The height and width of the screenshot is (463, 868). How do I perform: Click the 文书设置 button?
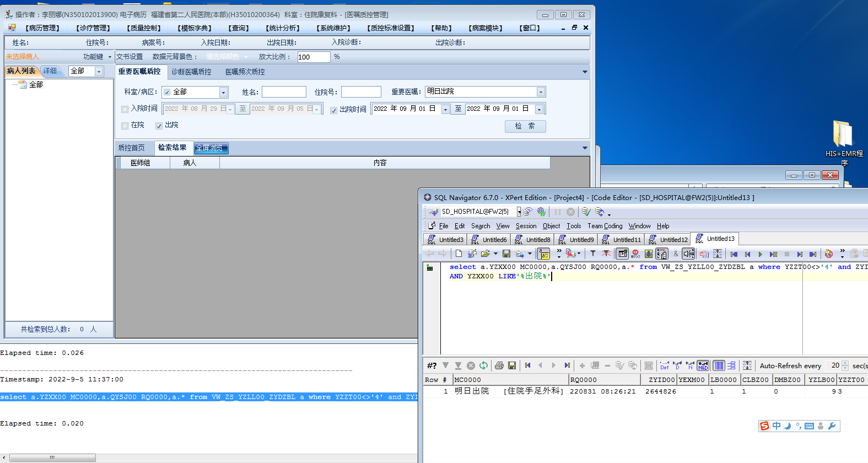pyautogui.click(x=130, y=57)
